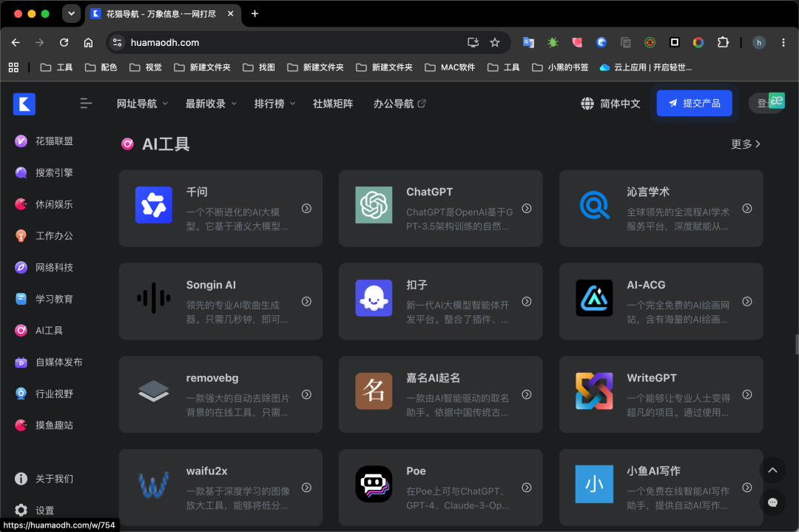Select 学习教育 in the sidebar
Image resolution: width=799 pixels, height=532 pixels.
point(44,299)
